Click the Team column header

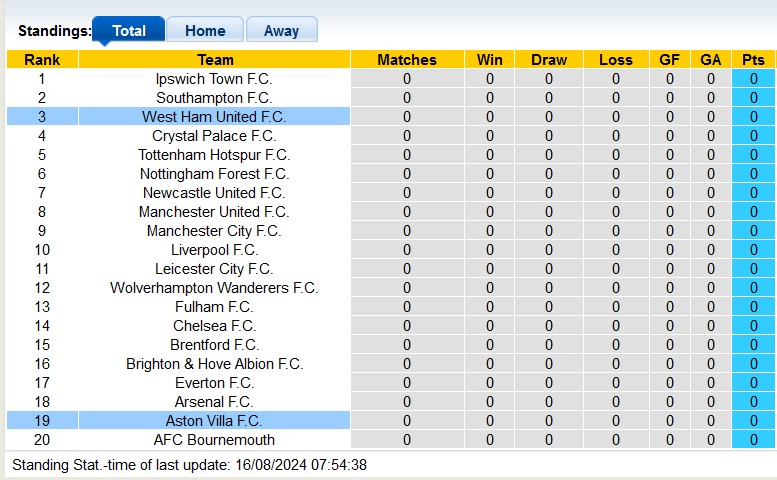click(214, 60)
